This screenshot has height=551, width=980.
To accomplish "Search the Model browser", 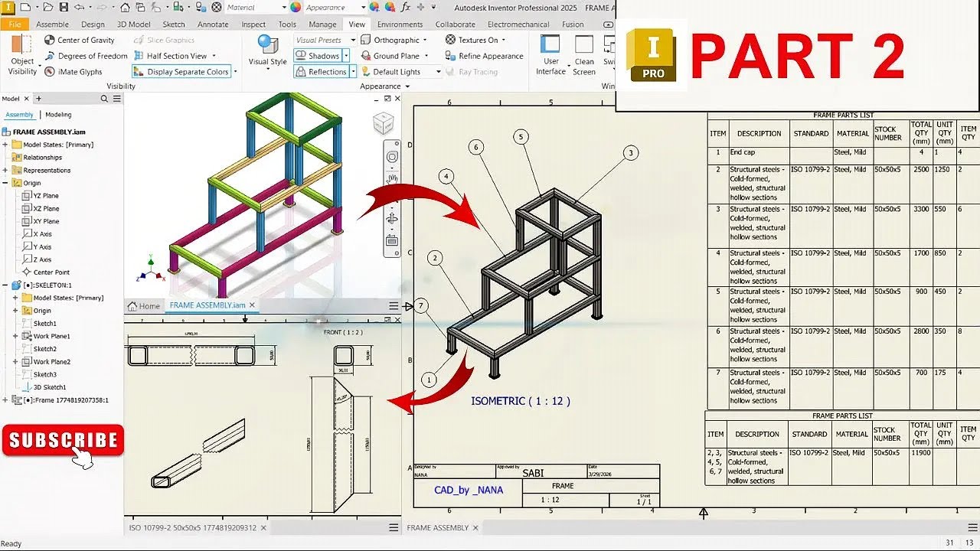I will (x=104, y=99).
